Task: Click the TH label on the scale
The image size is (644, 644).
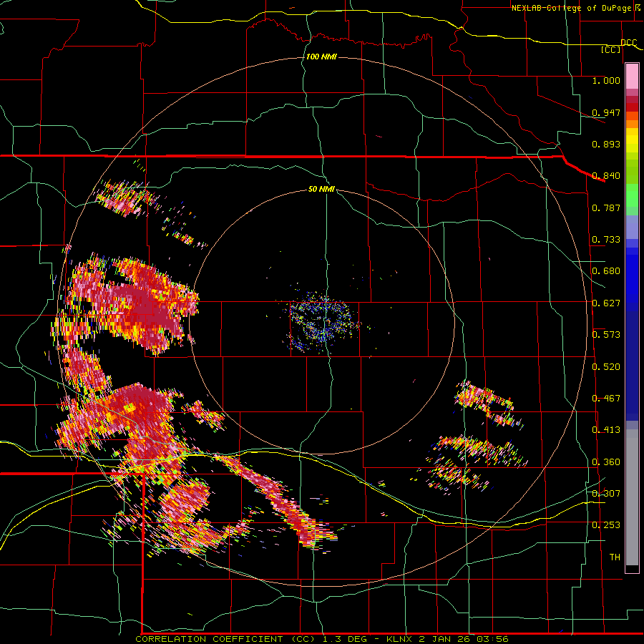Action: pyautogui.click(x=615, y=557)
